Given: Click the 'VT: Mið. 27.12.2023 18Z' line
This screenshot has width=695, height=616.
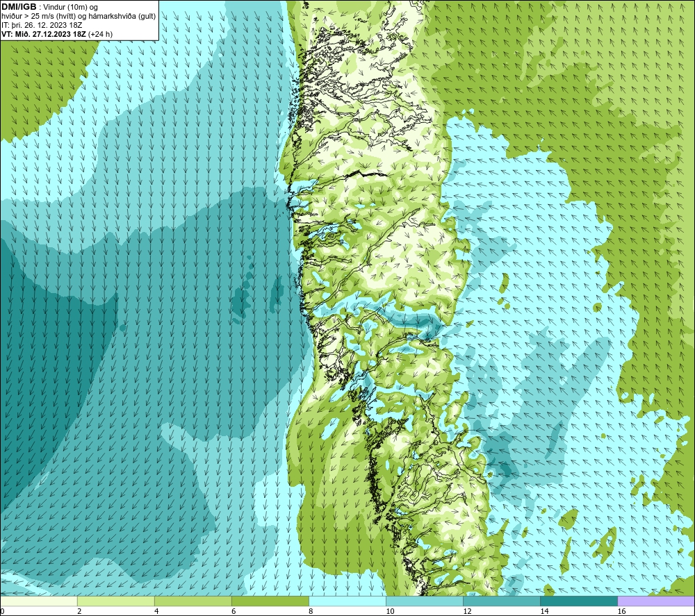Looking at the screenshot, I should 44,34.
